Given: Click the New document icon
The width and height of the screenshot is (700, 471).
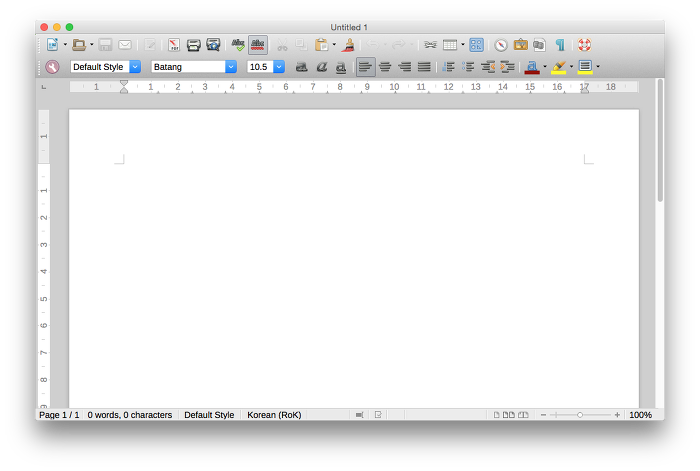Looking at the screenshot, I should pos(53,45).
